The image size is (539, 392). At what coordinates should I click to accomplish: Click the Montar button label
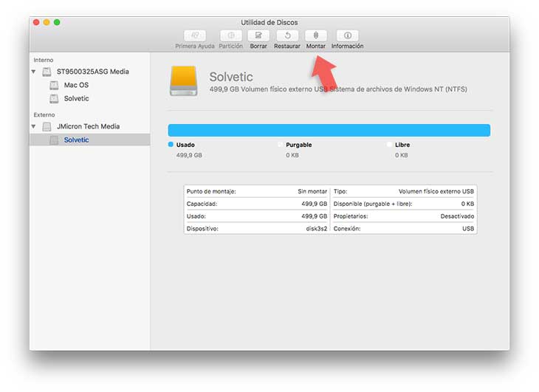tap(316, 46)
